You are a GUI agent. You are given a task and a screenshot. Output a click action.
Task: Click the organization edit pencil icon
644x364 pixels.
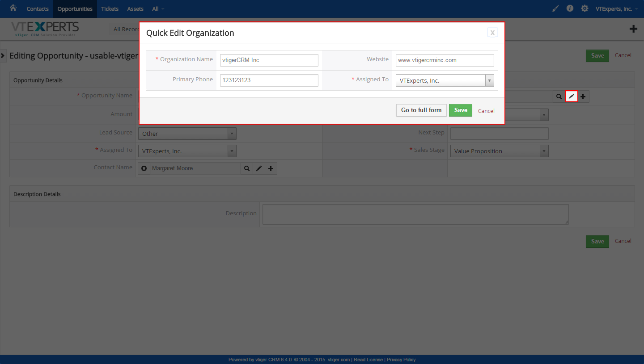(x=572, y=96)
